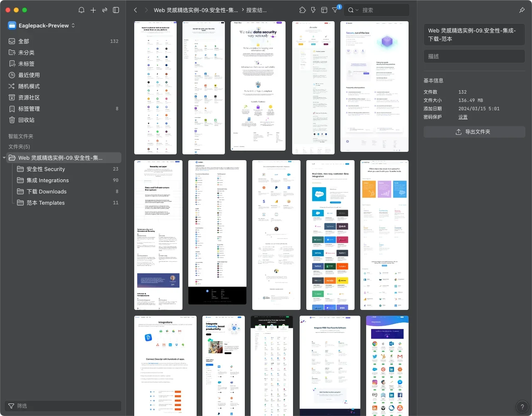This screenshot has height=416, width=532.
Task: Click the 设置 password protection link
Action: pyautogui.click(x=463, y=117)
